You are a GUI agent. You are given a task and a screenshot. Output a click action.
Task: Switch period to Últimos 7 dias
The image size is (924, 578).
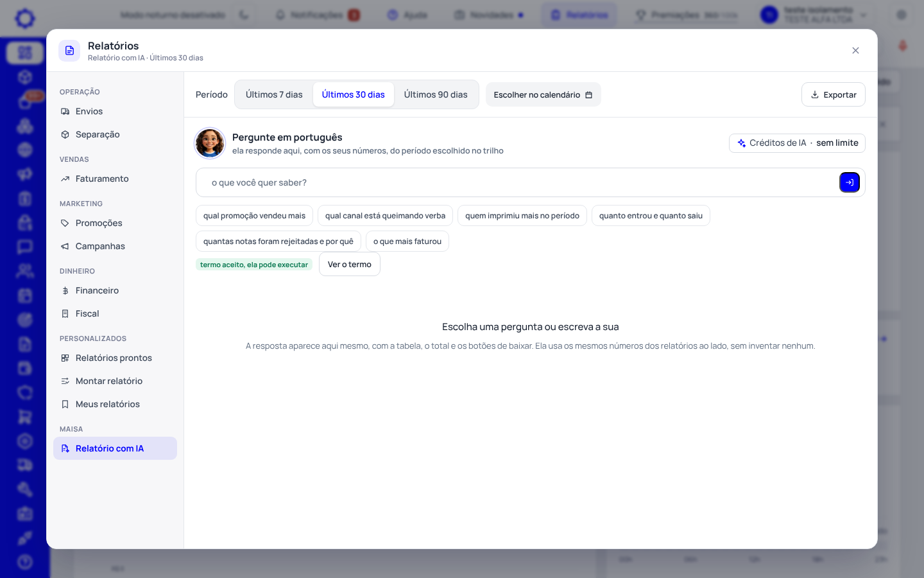(274, 94)
